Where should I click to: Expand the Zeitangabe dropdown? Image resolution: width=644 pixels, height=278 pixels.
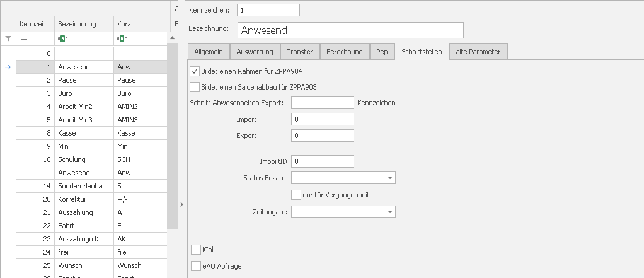point(390,212)
